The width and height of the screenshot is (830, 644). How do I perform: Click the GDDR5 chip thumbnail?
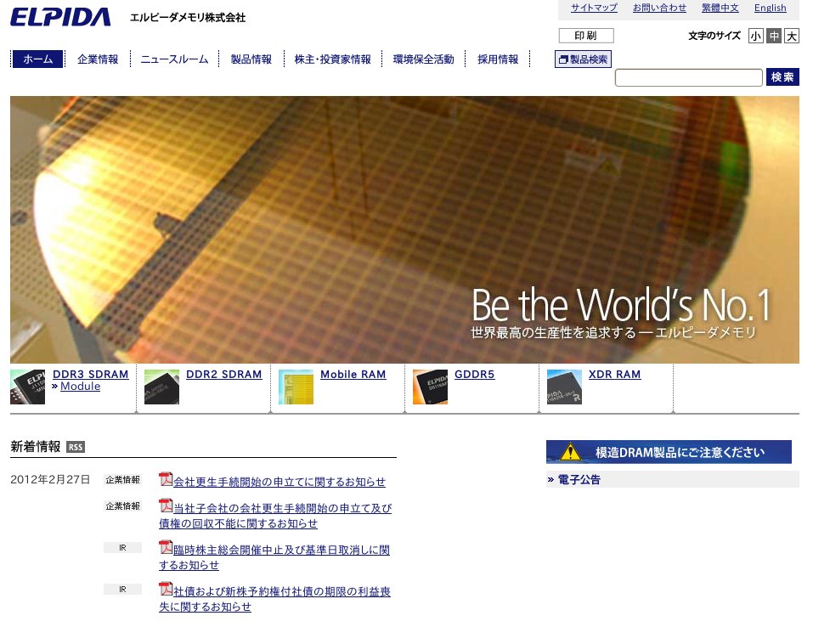pos(430,387)
